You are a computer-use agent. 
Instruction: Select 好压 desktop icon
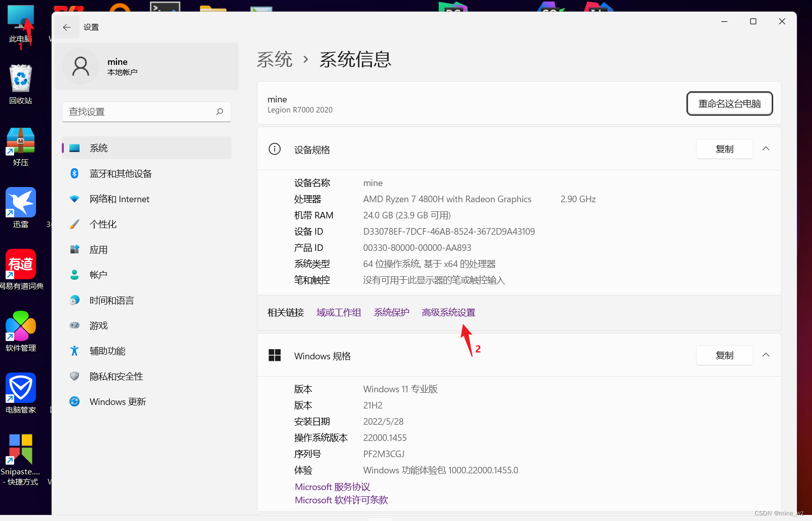[21, 147]
